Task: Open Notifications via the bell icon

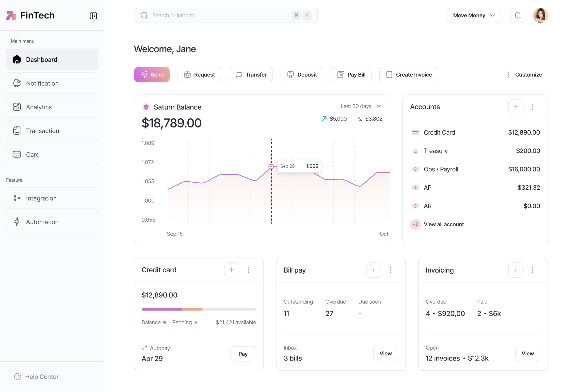Action: click(x=517, y=15)
